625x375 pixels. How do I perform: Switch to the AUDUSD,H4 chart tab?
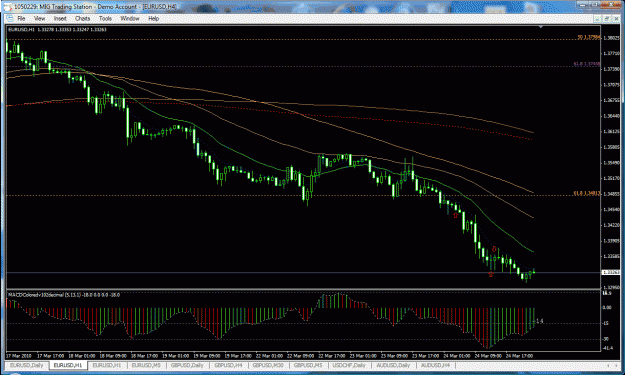tap(435, 365)
